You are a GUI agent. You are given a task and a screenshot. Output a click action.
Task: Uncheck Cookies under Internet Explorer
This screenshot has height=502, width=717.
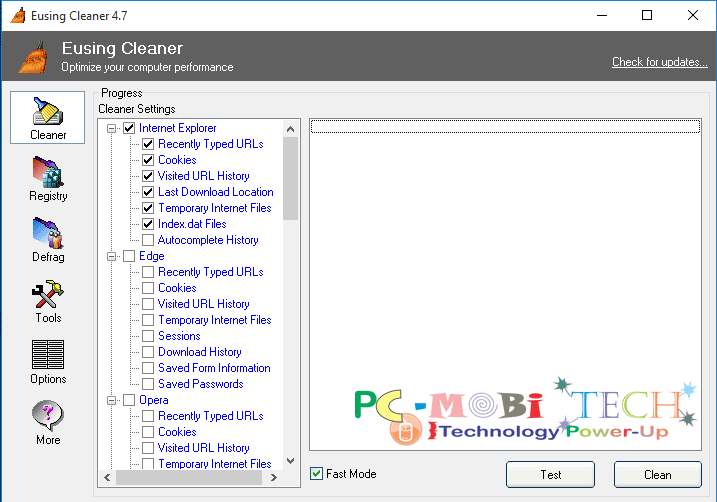[x=148, y=160]
